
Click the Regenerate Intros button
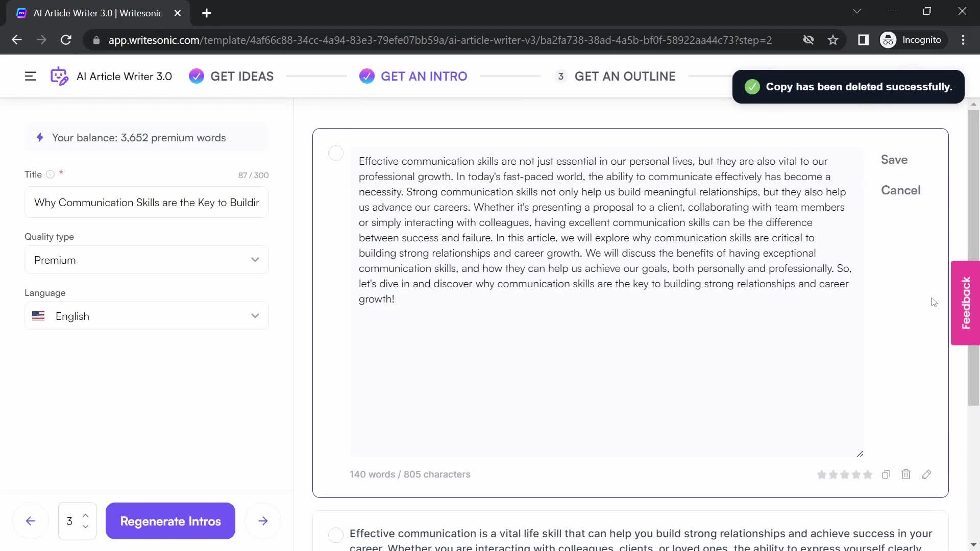click(170, 521)
